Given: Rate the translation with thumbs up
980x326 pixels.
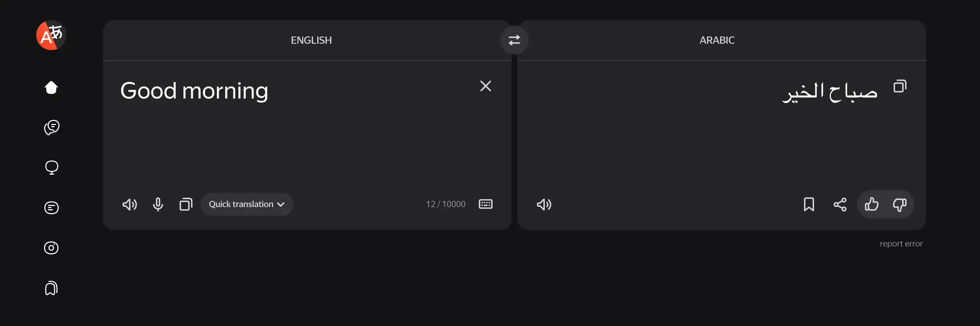Looking at the screenshot, I should 871,204.
